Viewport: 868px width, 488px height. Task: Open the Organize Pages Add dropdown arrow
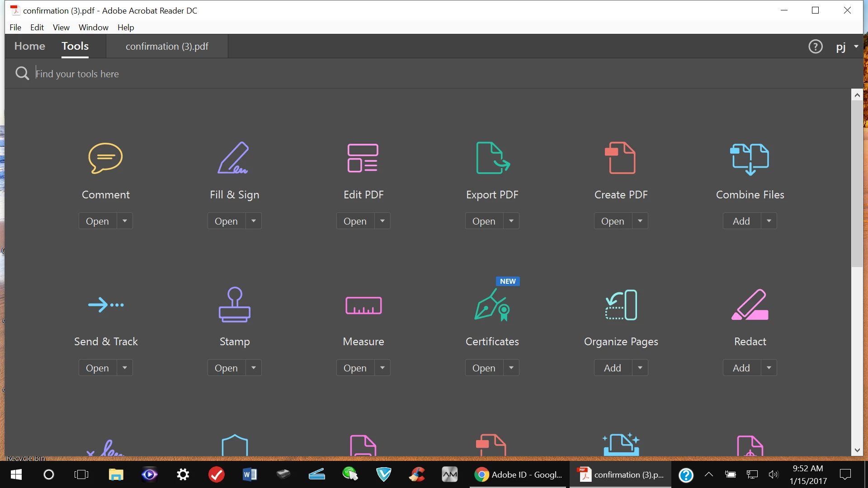pos(640,368)
